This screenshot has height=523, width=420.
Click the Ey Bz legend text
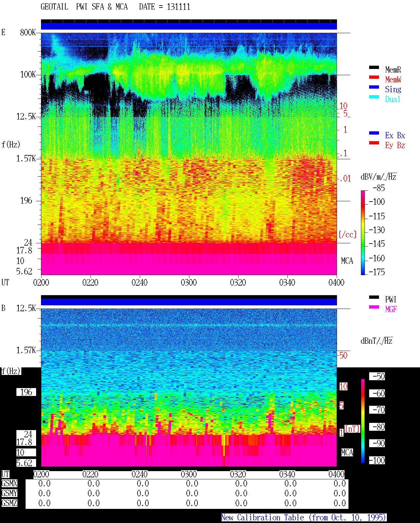(x=395, y=145)
